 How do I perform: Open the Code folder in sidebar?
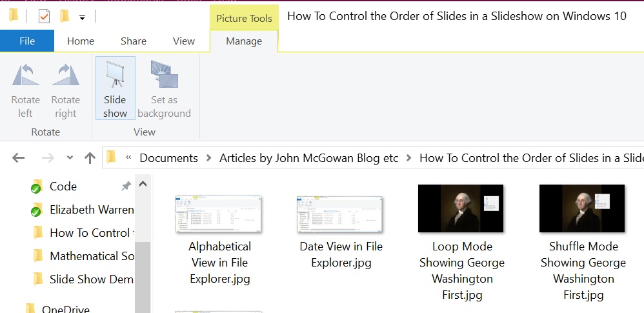63,187
